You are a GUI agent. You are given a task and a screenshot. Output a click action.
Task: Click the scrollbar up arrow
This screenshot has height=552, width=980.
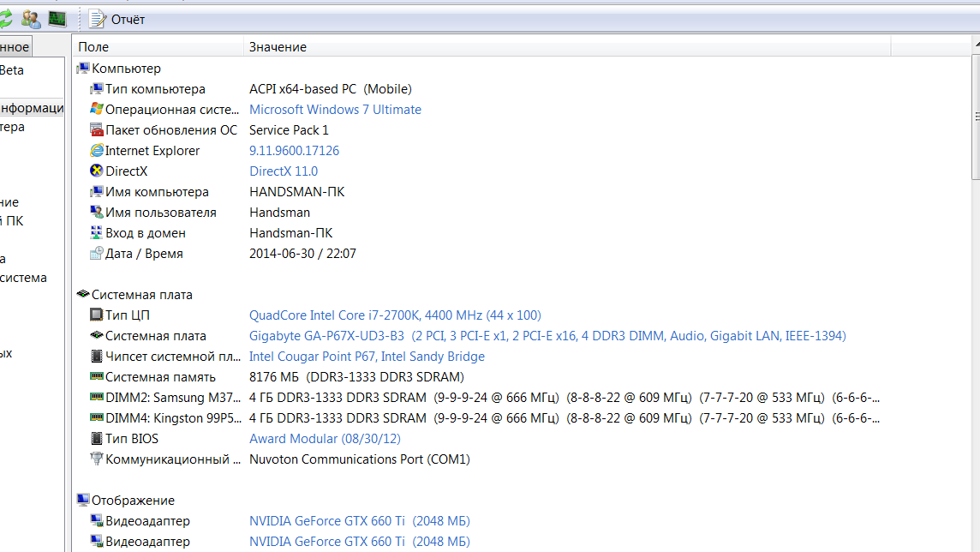(x=977, y=45)
